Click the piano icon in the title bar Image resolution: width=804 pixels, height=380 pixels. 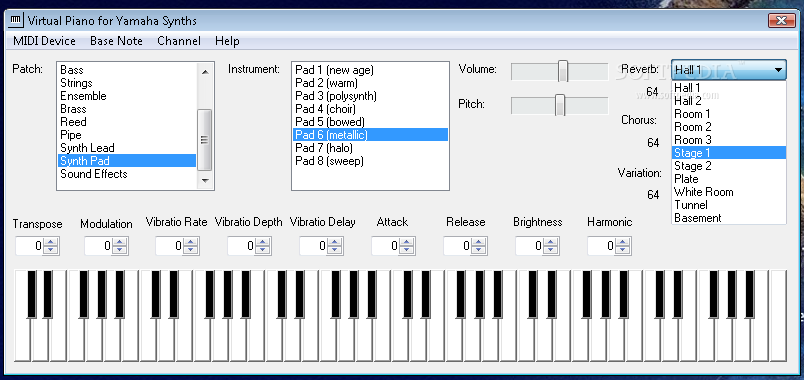[16, 21]
